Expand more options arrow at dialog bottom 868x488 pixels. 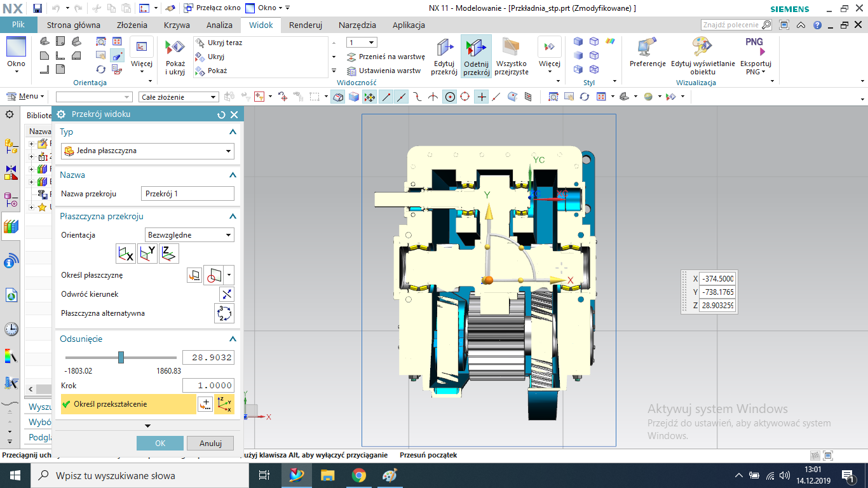pyautogui.click(x=147, y=426)
